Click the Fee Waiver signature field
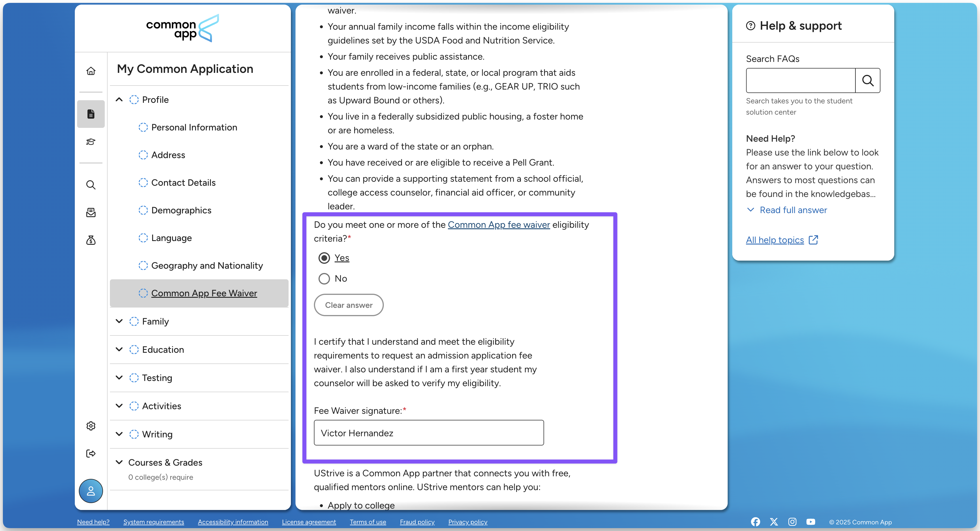The image size is (980, 531). tap(429, 433)
